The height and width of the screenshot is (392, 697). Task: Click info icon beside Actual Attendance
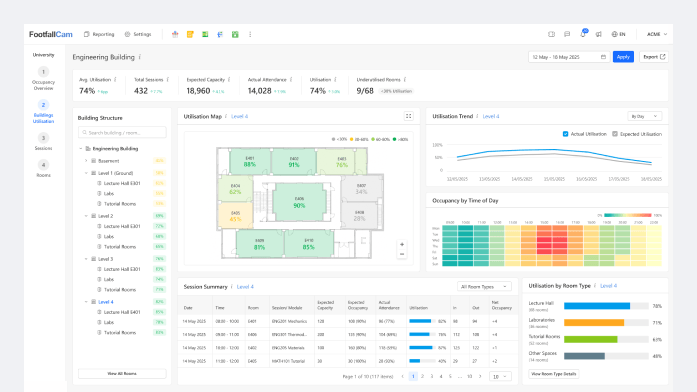[291, 80]
